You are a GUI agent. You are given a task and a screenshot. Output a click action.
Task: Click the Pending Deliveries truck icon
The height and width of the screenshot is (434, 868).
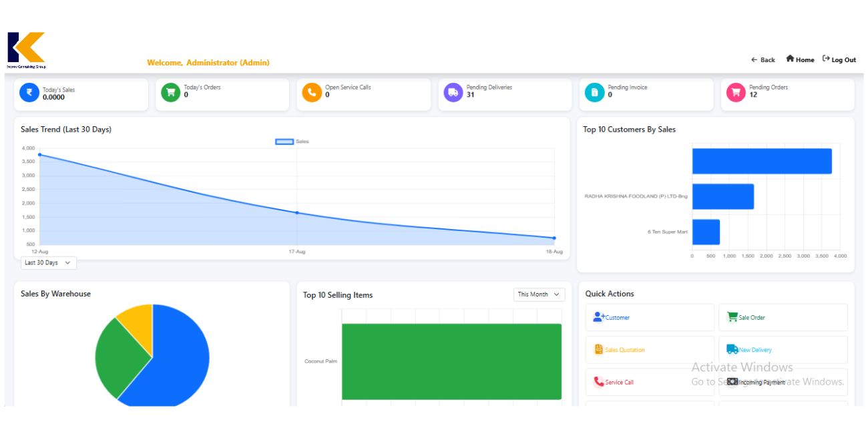453,92
